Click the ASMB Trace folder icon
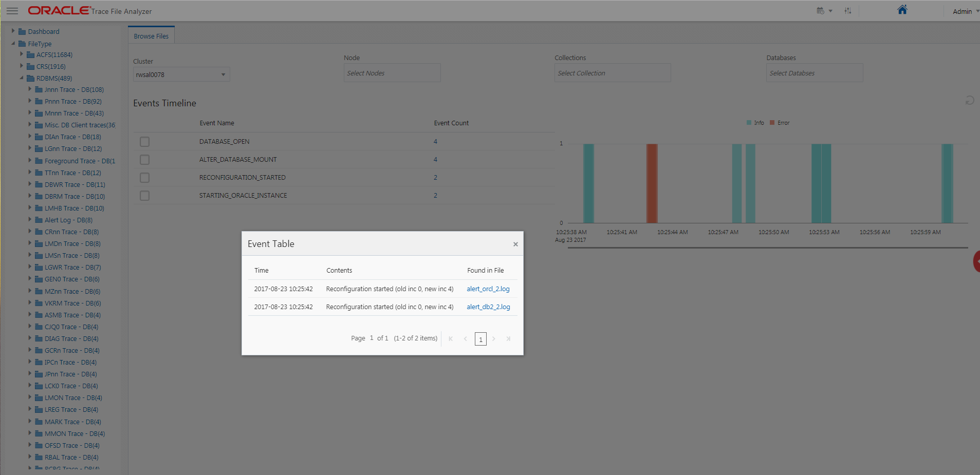 pyautogui.click(x=39, y=315)
